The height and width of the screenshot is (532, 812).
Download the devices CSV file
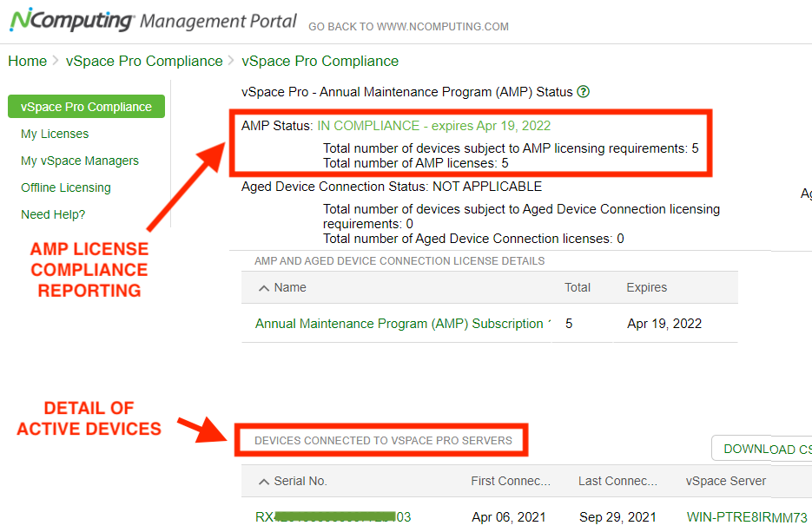tap(762, 448)
